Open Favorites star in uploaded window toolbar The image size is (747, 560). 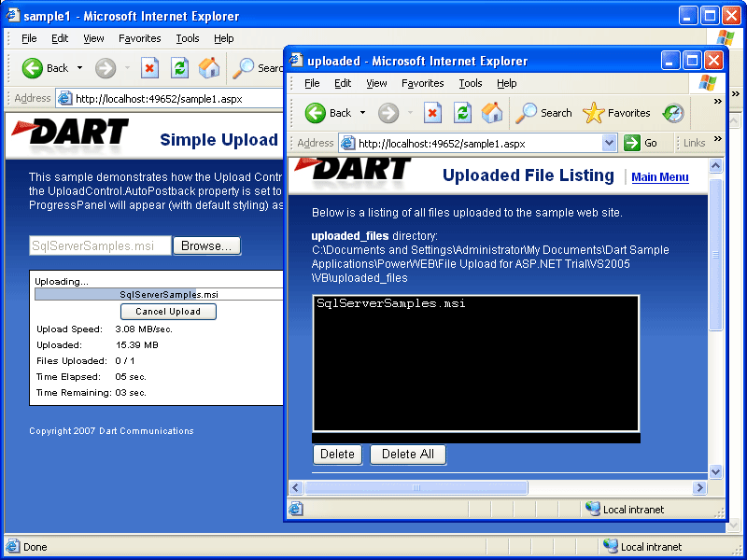point(616,113)
